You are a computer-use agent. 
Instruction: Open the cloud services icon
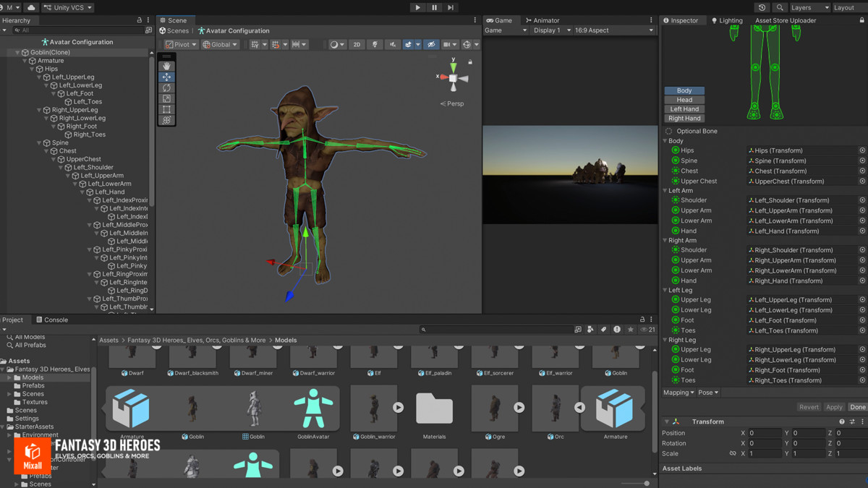click(x=31, y=7)
